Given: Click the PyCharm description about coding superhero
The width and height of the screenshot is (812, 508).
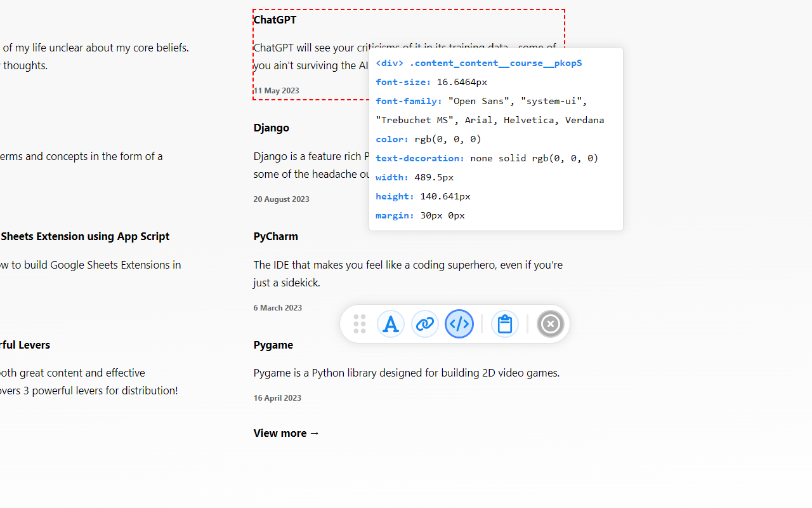Looking at the screenshot, I should tap(408, 274).
